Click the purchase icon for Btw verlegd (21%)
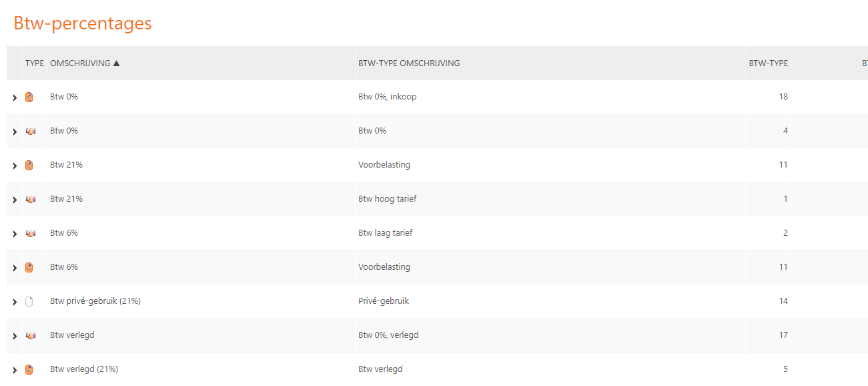The height and width of the screenshot is (386, 868). [x=29, y=370]
